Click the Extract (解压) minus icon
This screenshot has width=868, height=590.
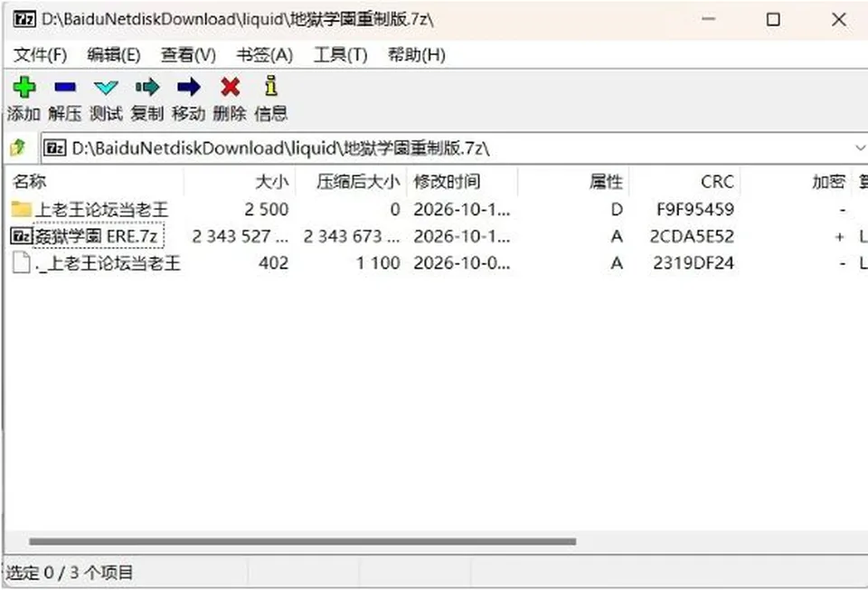[x=65, y=88]
